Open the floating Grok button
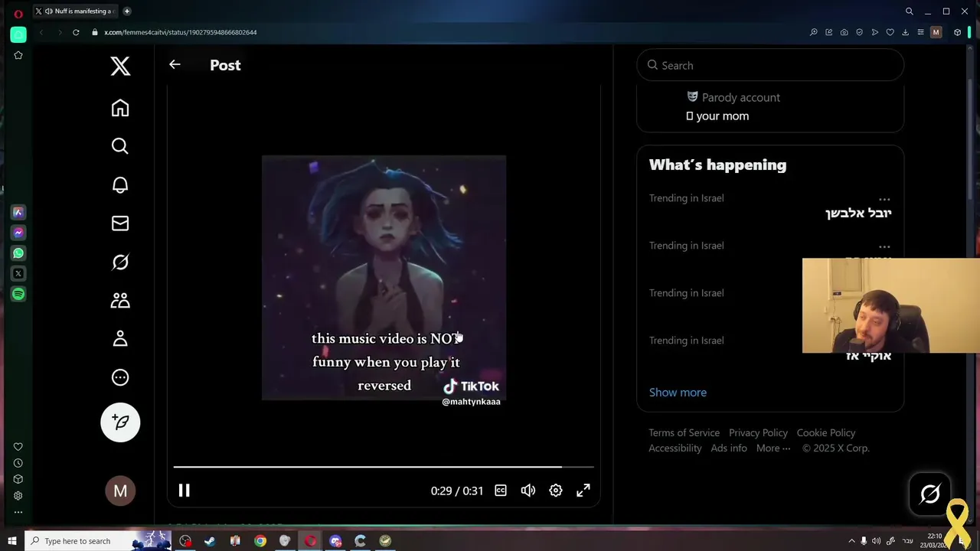This screenshot has width=980, height=551. pyautogui.click(x=930, y=494)
